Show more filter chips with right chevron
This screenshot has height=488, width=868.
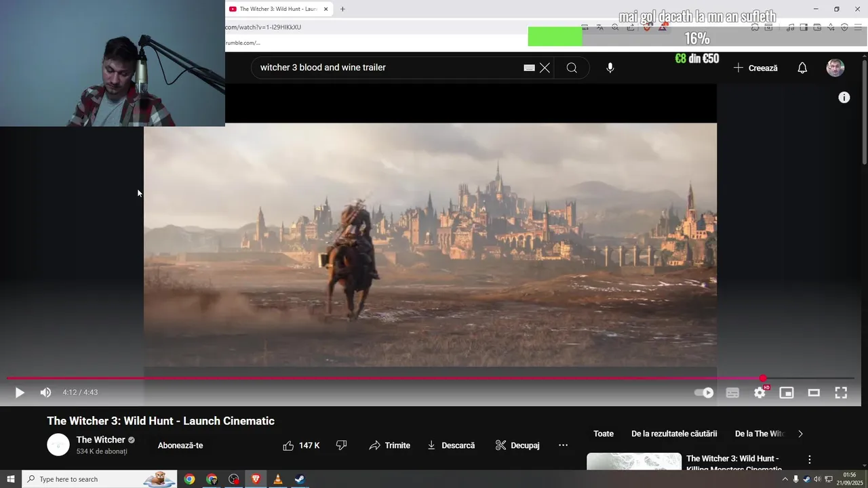tap(800, 434)
